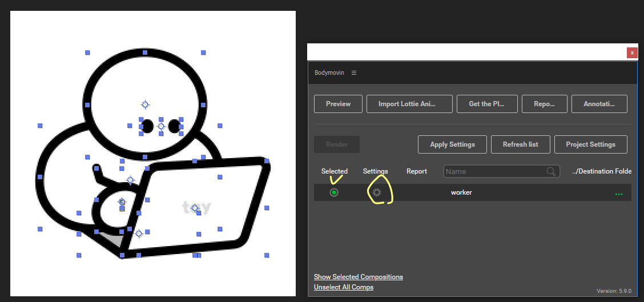Image resolution: width=644 pixels, height=302 pixels.
Task: Click the Destination Folder column header
Action: click(x=602, y=171)
